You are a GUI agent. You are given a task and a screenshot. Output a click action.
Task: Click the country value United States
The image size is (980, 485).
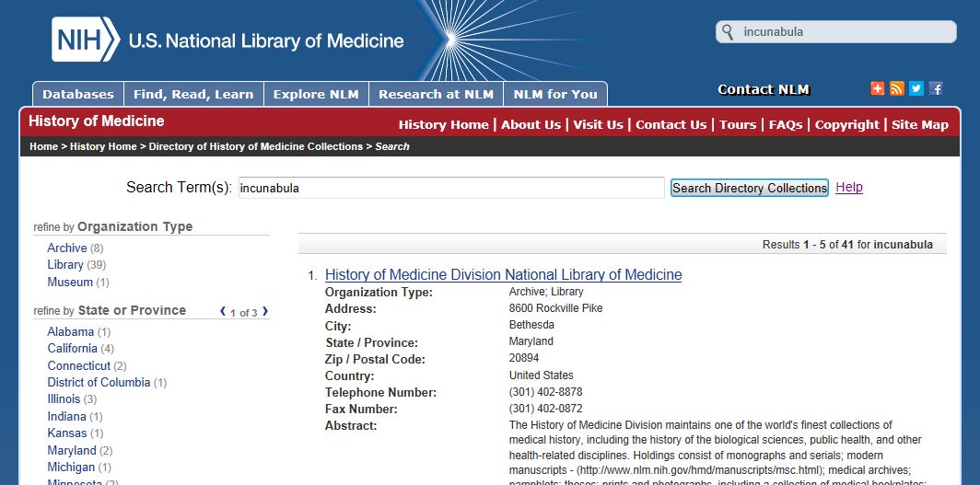(542, 375)
